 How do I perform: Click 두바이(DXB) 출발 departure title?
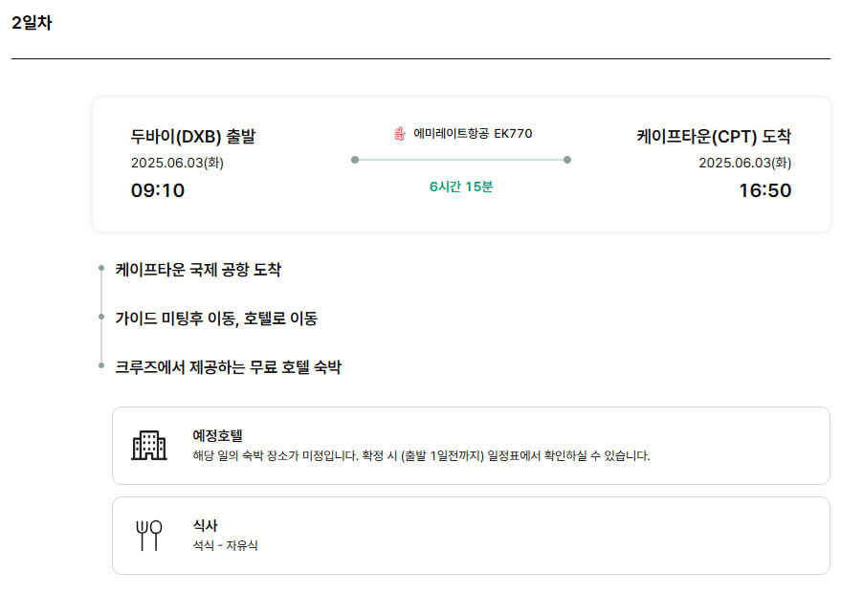coord(193,136)
